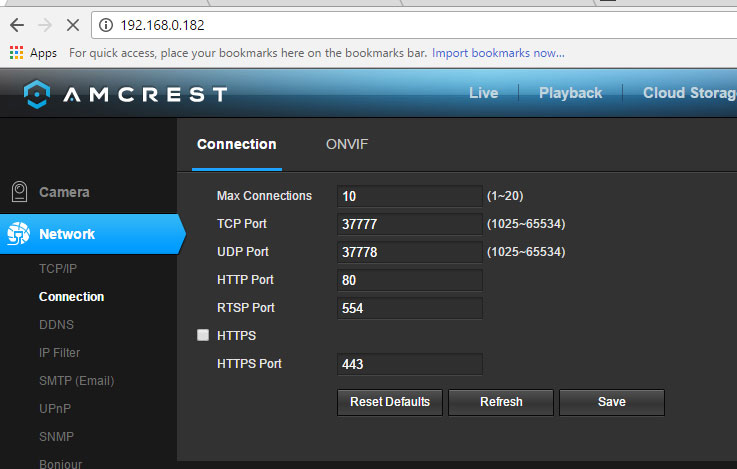Click the Reset Defaults button

click(x=390, y=402)
